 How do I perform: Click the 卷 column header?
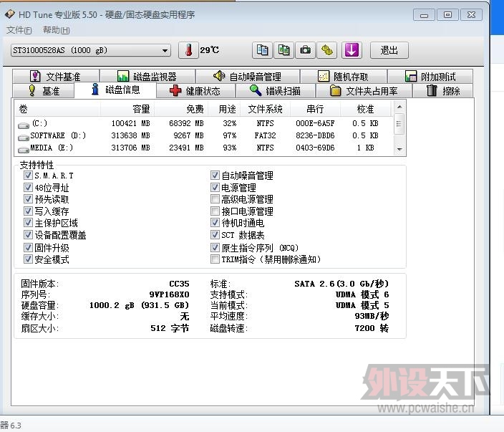(58, 109)
